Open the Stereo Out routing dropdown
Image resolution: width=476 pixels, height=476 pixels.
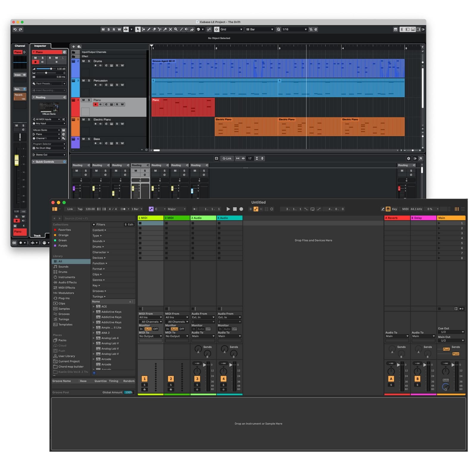click(49, 155)
